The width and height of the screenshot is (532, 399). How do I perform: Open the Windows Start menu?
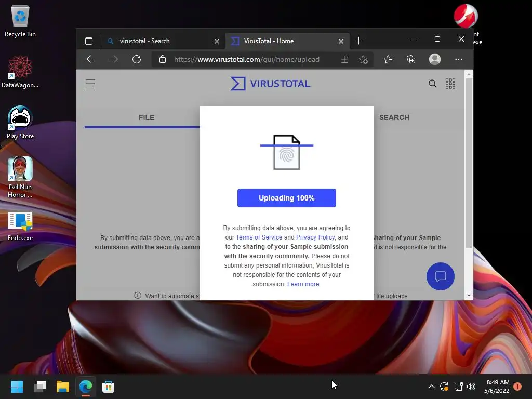(17, 387)
